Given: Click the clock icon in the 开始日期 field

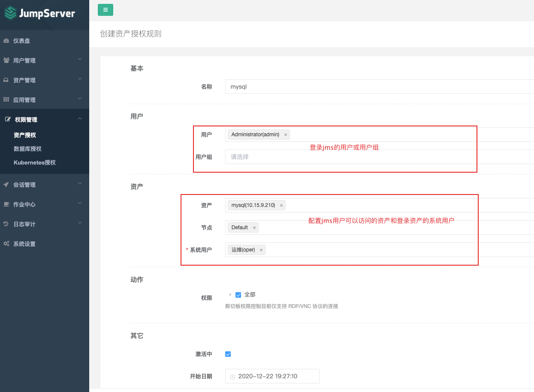Looking at the screenshot, I should (x=232, y=377).
